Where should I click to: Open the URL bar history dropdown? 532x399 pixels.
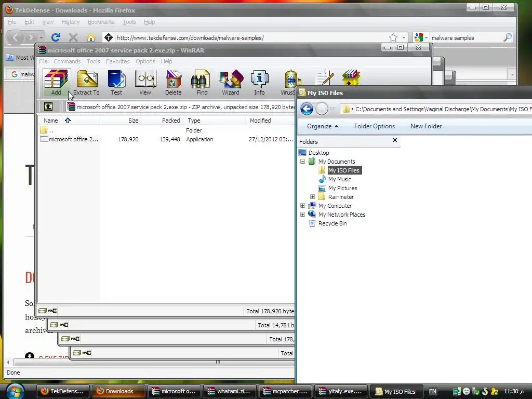click(x=404, y=37)
